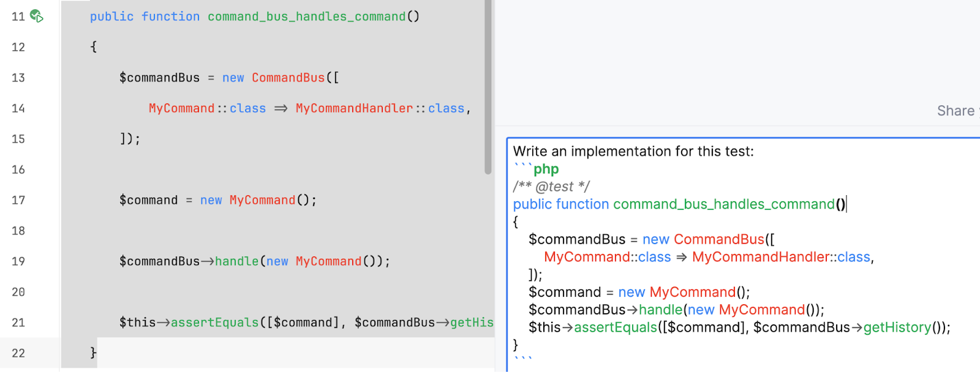Click line number 17 in the gutter
The height and width of the screenshot is (372, 980).
coord(18,200)
